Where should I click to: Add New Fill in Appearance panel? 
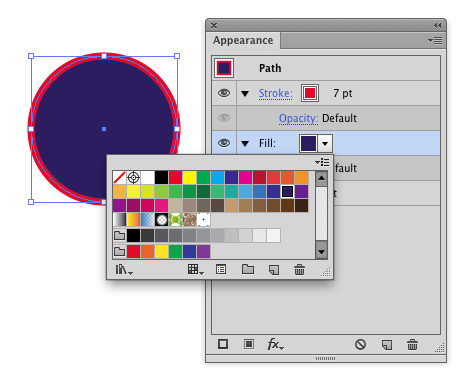point(249,344)
